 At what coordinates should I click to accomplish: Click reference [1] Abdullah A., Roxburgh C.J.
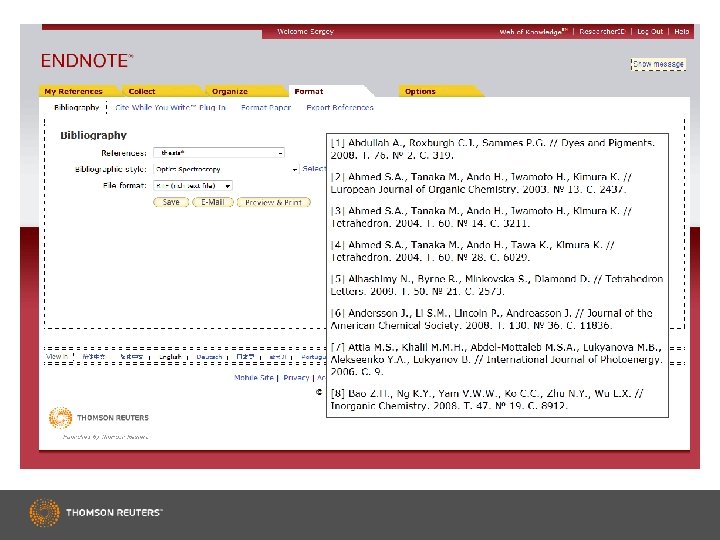[x=493, y=149]
